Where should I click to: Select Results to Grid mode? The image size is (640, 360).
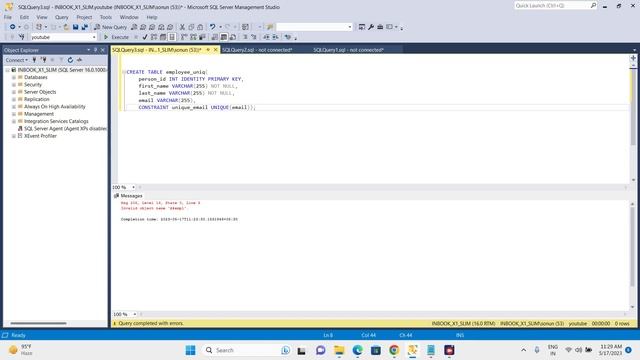(224, 37)
